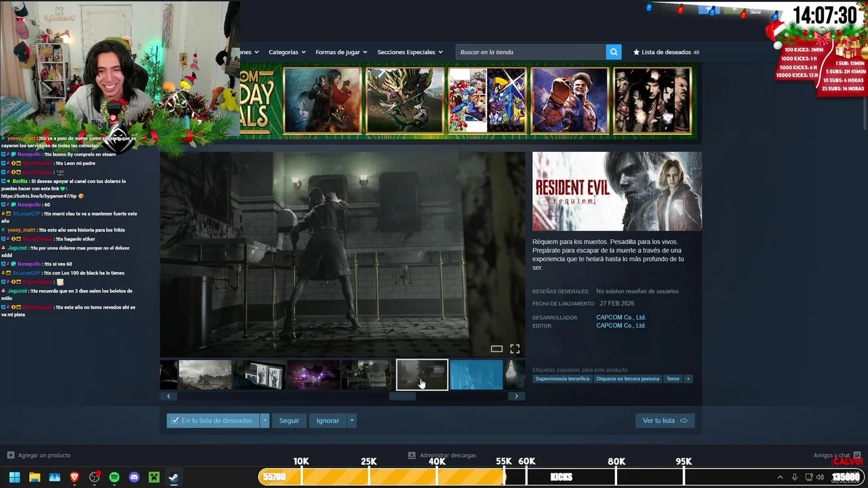The width and height of the screenshot is (868, 488).
Task: Select the misty ruins landscape screenshot thumbnail
Action: click(205, 375)
